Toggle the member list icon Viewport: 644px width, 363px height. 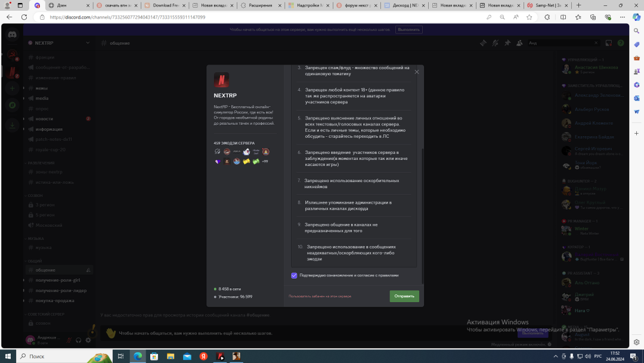(519, 43)
